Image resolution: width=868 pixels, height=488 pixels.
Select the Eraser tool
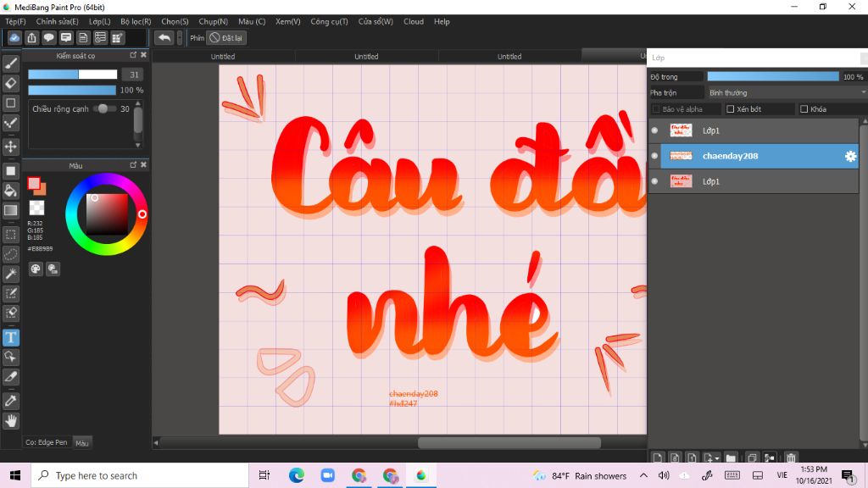point(10,83)
